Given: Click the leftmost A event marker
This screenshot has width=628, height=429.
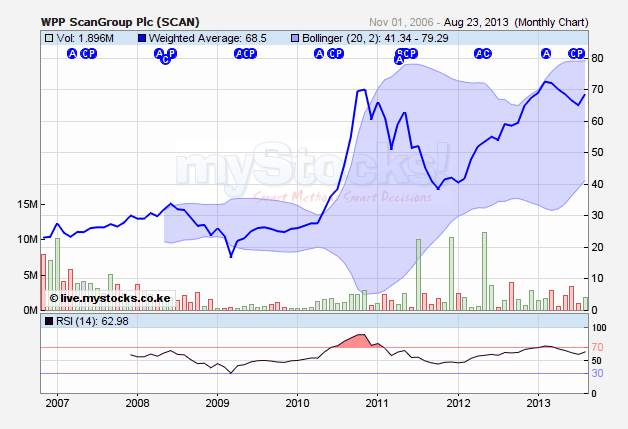Looking at the screenshot, I should pyautogui.click(x=71, y=53).
